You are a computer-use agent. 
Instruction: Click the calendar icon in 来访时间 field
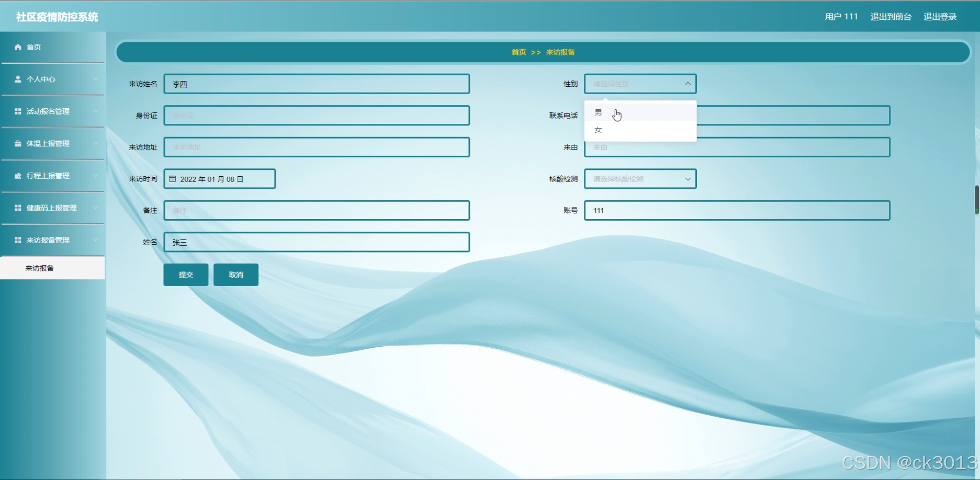click(x=172, y=179)
